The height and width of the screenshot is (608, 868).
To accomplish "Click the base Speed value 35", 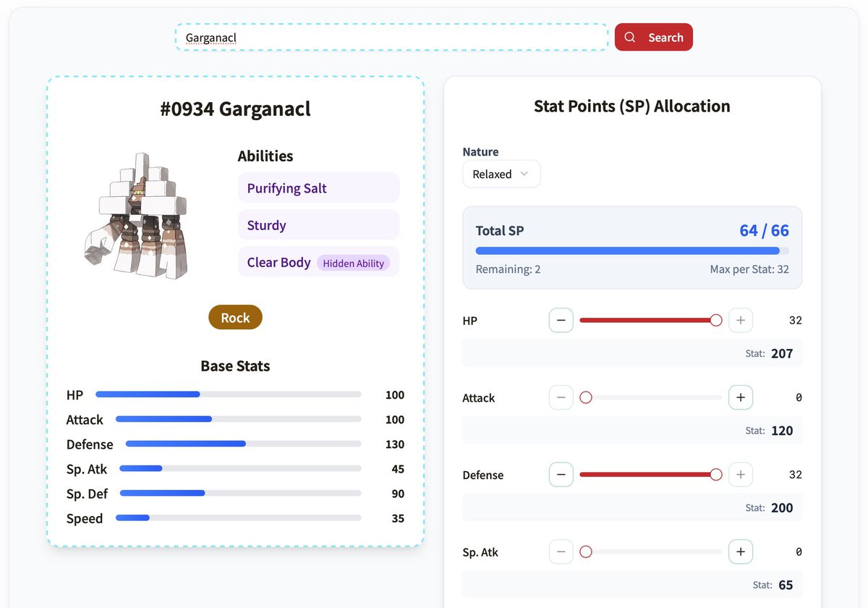I will point(397,518).
